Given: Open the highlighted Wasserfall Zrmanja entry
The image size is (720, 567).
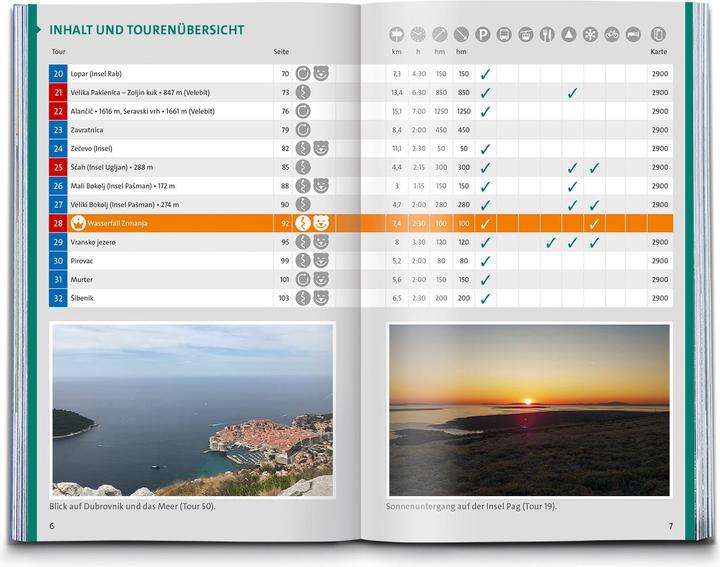Looking at the screenshot, I should (117, 223).
